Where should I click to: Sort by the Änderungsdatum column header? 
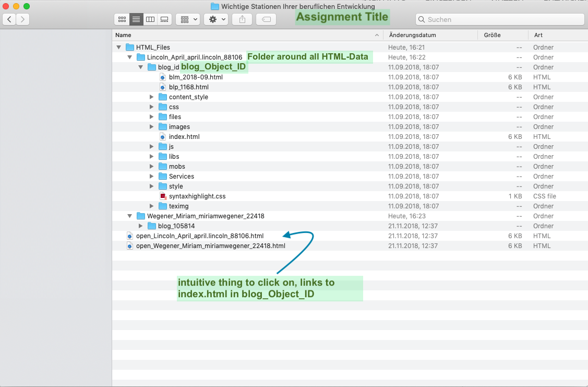tap(430, 35)
